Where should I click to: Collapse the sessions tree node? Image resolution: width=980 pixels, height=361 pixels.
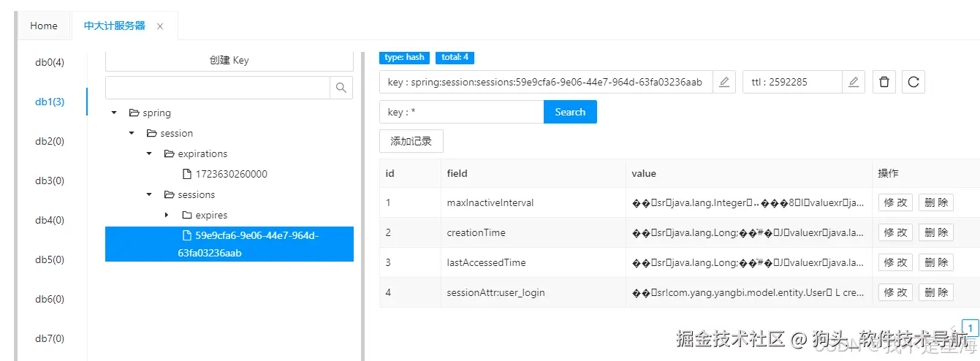(x=149, y=195)
